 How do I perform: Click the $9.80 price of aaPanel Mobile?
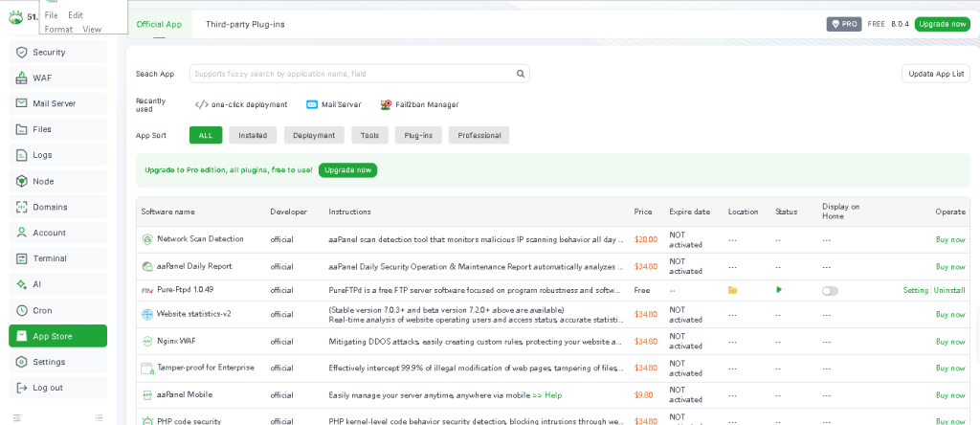point(643,395)
